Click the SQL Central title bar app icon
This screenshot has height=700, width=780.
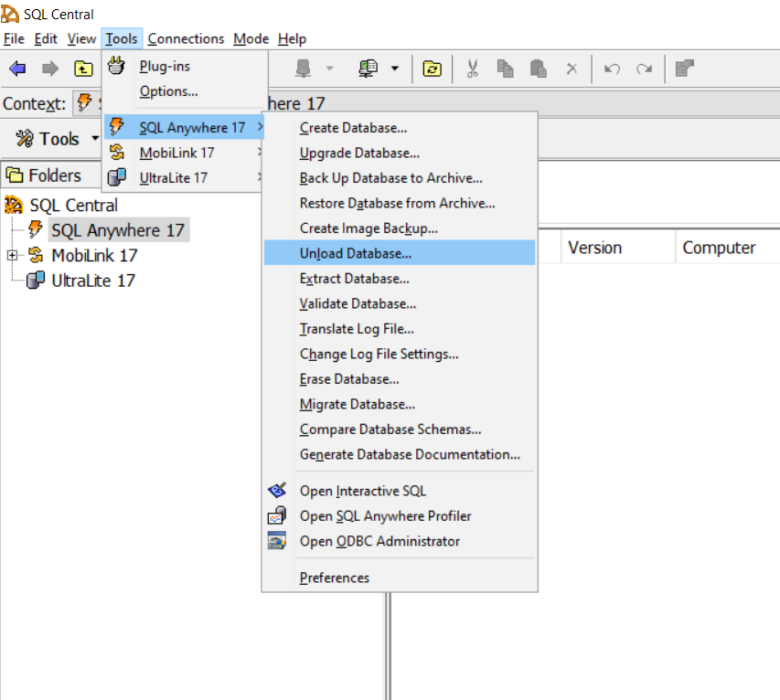tap(10, 14)
